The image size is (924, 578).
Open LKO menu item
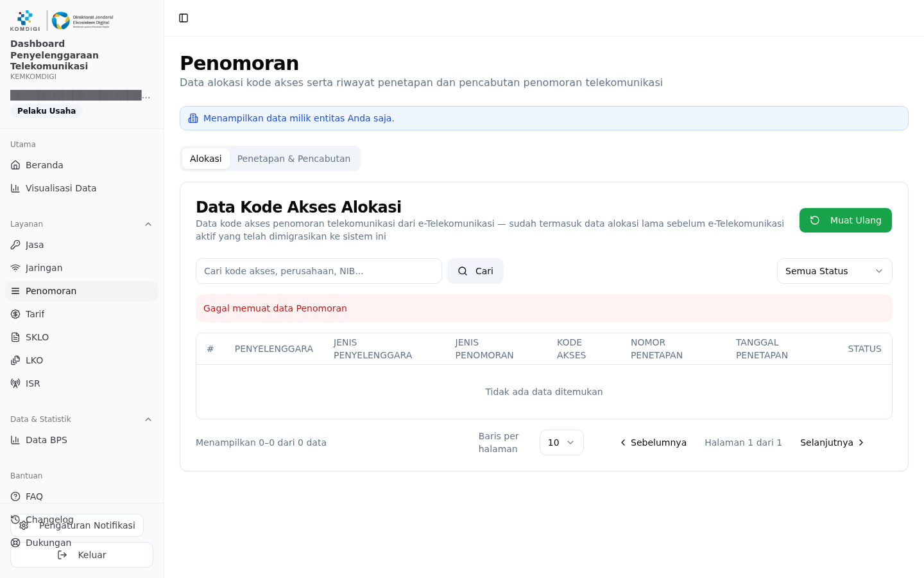(x=81, y=360)
